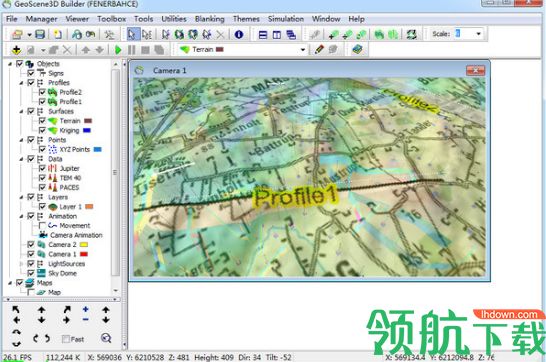Click the tile windows vertically icon
The width and height of the screenshot is (546, 362).
click(x=277, y=34)
